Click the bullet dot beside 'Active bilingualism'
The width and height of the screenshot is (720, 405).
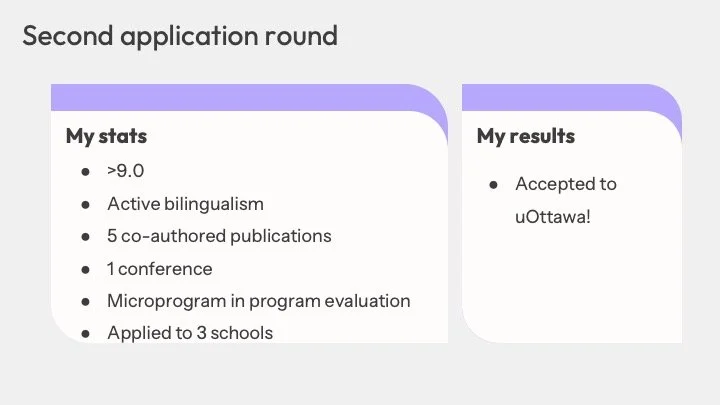point(85,204)
